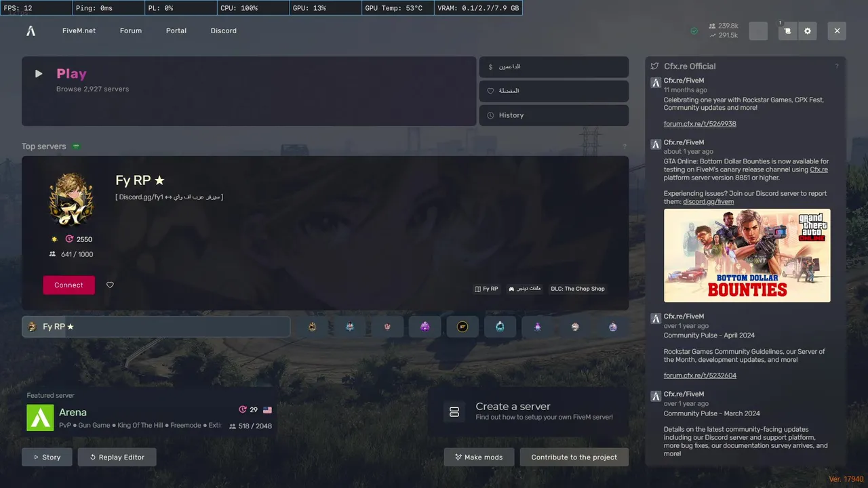This screenshot has width=868, height=488.
Task: Select the black and gold SF server icon
Action: point(462,327)
